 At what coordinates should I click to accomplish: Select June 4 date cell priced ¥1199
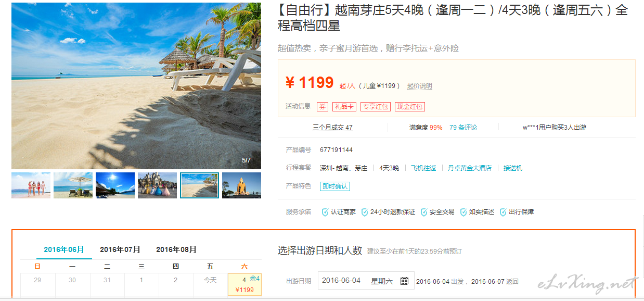pos(244,284)
